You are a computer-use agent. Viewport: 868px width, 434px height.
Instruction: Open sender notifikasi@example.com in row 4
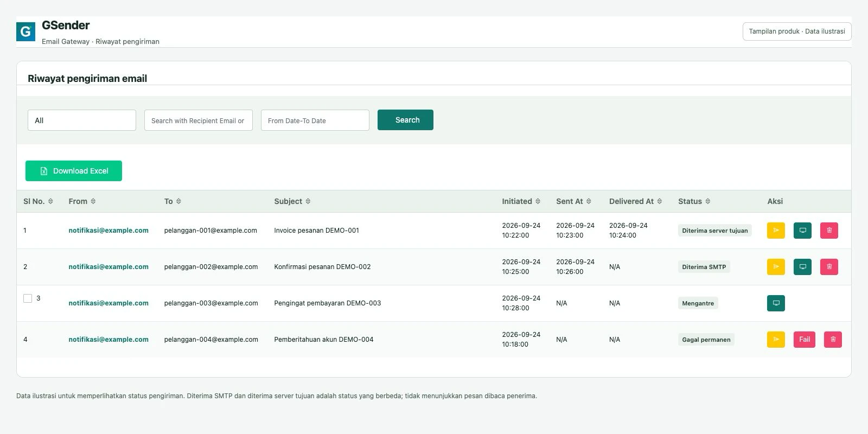108,340
